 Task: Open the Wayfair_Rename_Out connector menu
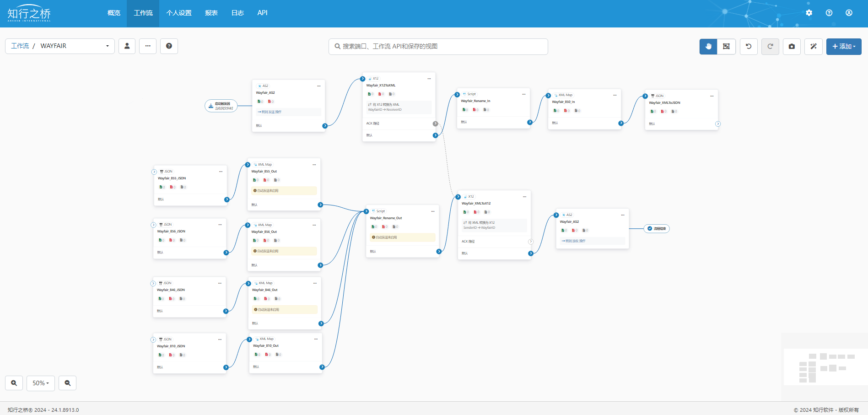(x=433, y=211)
